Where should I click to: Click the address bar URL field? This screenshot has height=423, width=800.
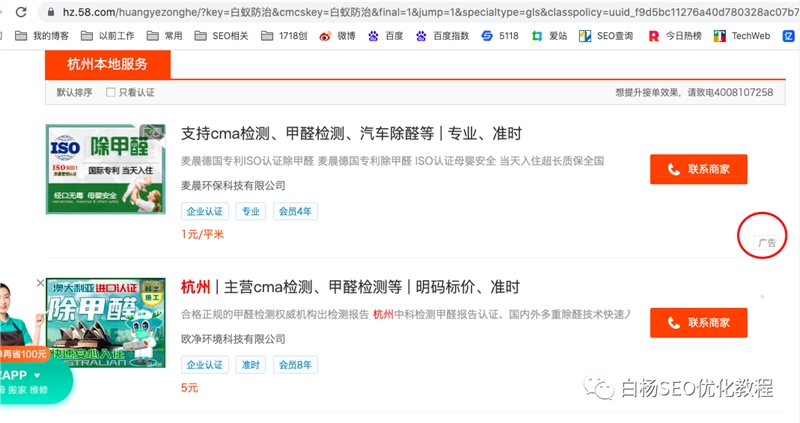[x=418, y=12]
